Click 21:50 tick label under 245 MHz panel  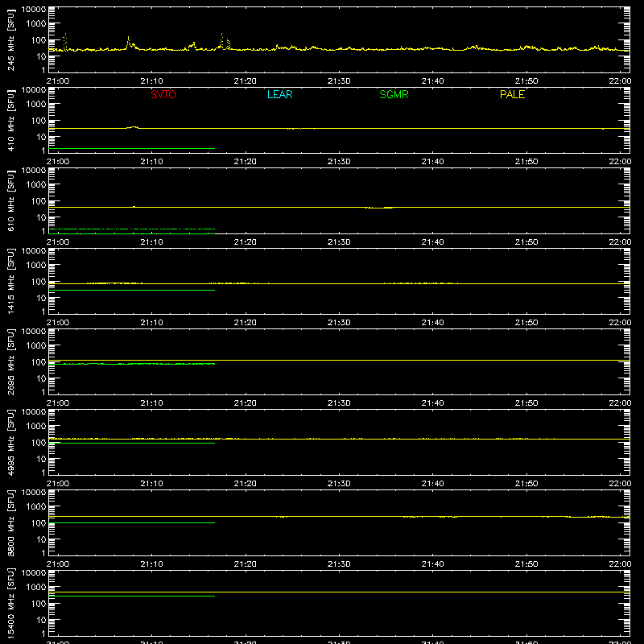pos(526,81)
